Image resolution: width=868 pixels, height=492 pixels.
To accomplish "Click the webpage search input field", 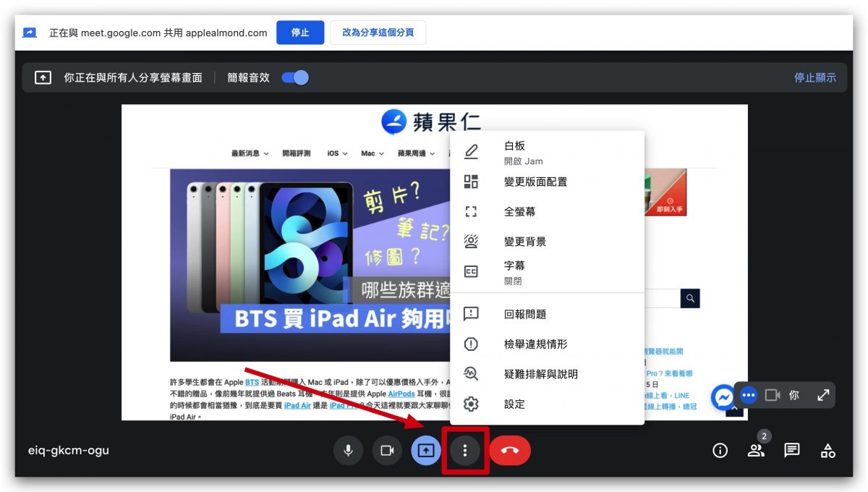I will (x=662, y=298).
